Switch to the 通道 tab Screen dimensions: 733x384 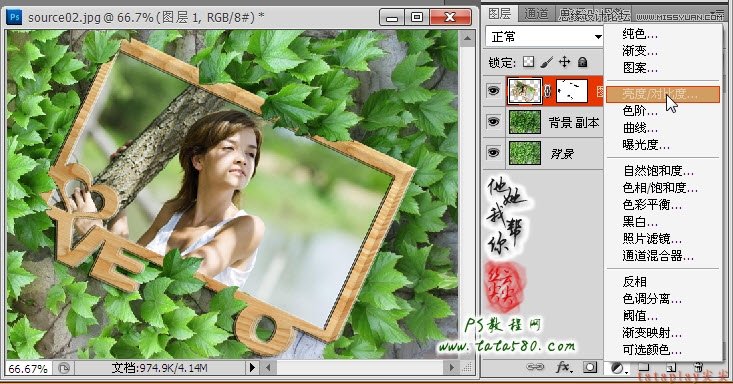pyautogui.click(x=536, y=14)
